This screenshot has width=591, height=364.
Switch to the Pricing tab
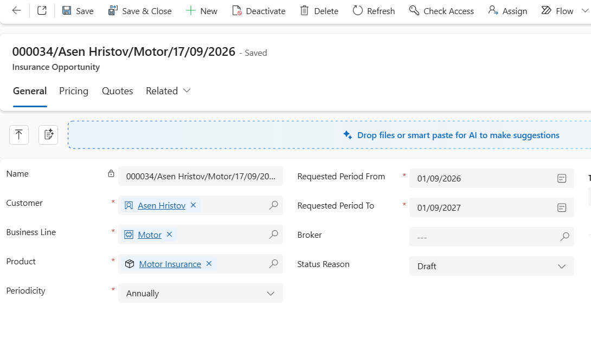74,91
